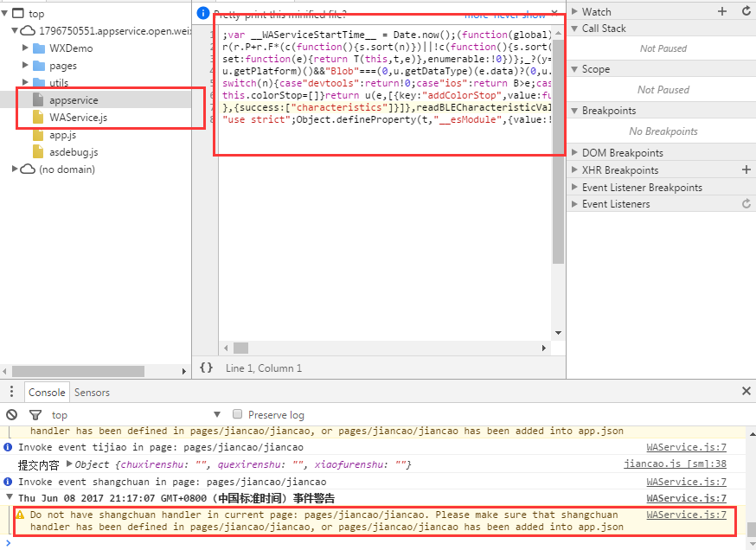Viewport: 756px width, 550px height.
Task: Toggle the Preserve log checkbox
Action: pos(240,415)
